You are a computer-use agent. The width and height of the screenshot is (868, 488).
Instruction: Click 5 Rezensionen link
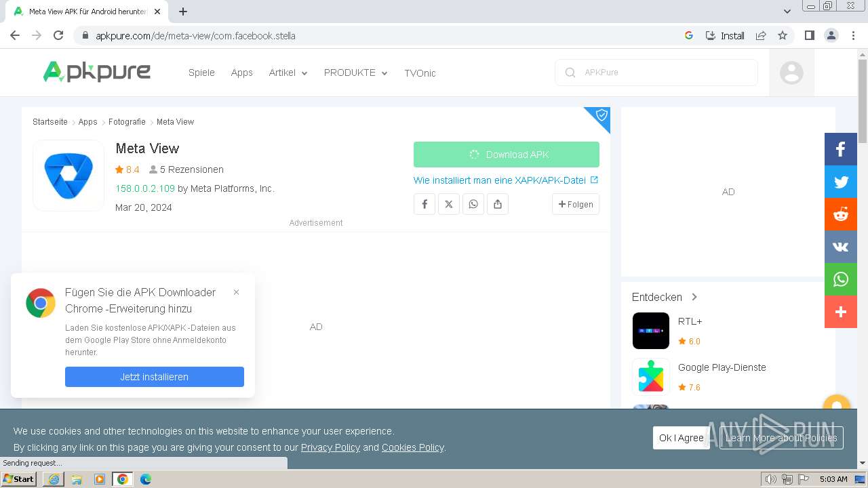pos(186,169)
